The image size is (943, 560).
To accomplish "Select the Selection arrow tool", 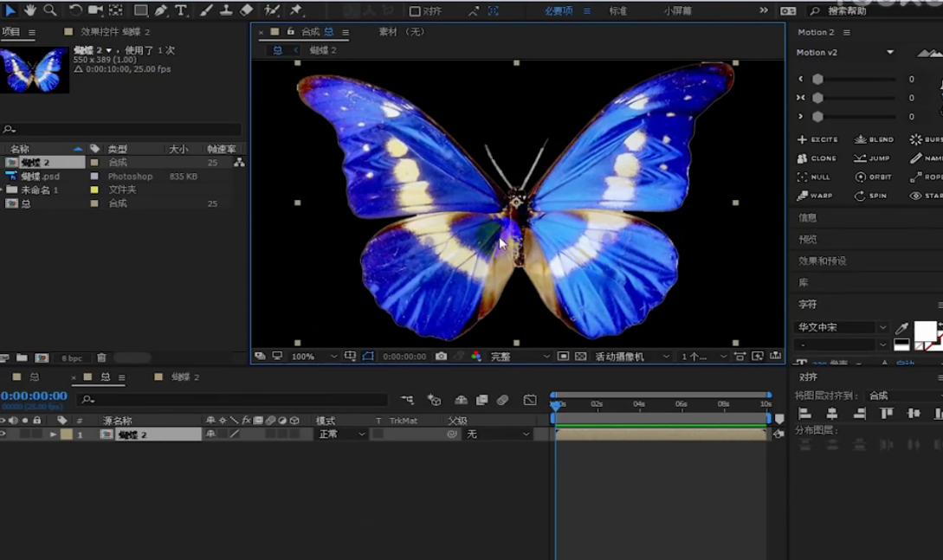I will click(10, 10).
